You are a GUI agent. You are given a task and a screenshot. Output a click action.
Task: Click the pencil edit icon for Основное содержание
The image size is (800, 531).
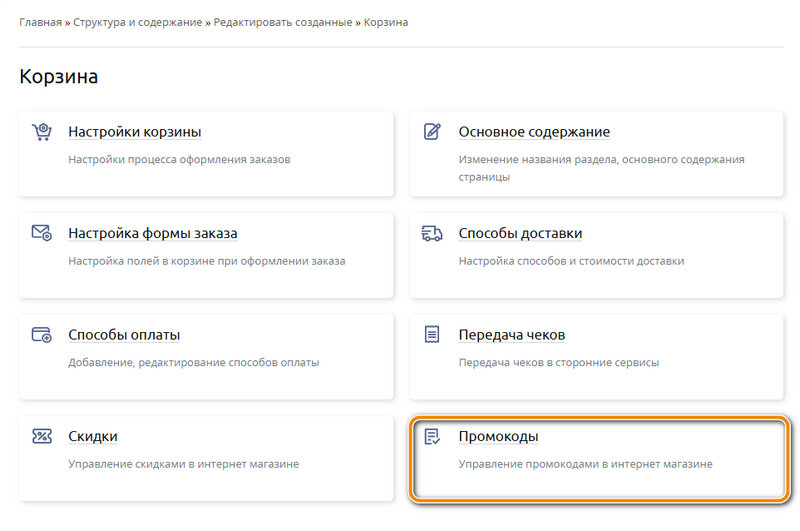(x=432, y=132)
